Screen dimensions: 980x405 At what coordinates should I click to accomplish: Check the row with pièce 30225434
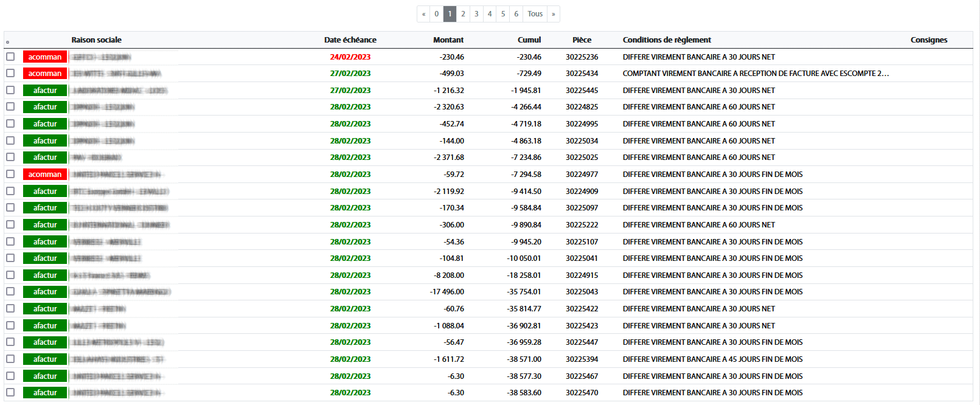coord(10,73)
